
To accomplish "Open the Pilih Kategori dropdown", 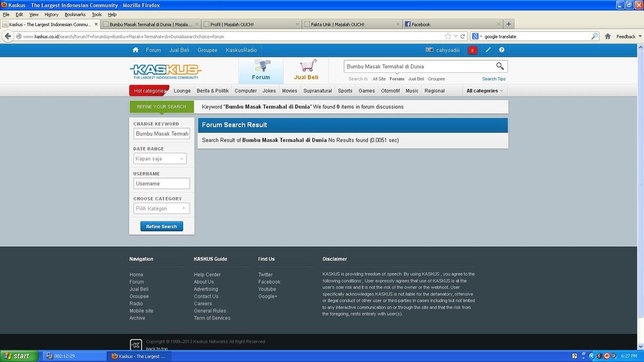I will point(162,208).
